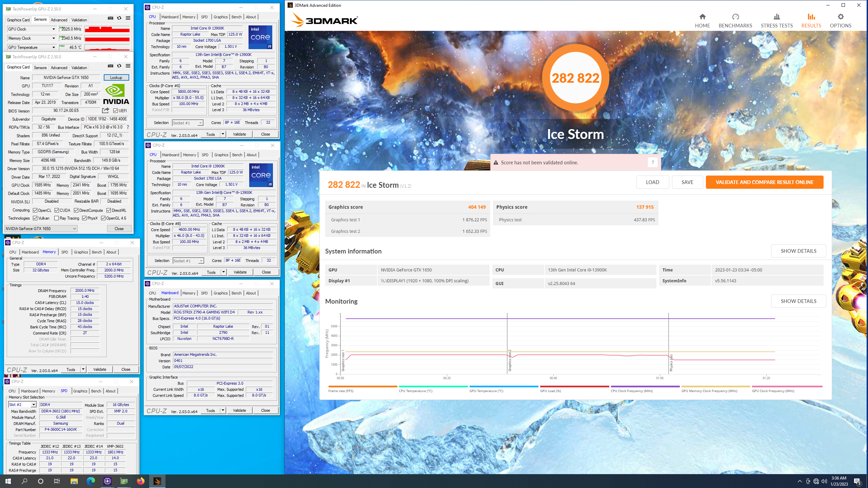This screenshot has height=488, width=868.
Task: Click the Lookup button in GPU-Z
Action: tap(116, 78)
